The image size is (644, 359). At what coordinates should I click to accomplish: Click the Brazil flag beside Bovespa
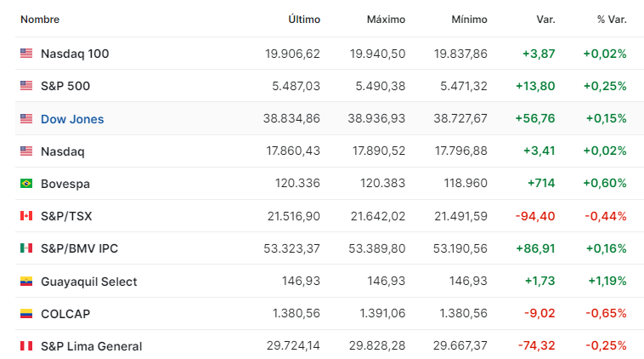[x=26, y=183]
